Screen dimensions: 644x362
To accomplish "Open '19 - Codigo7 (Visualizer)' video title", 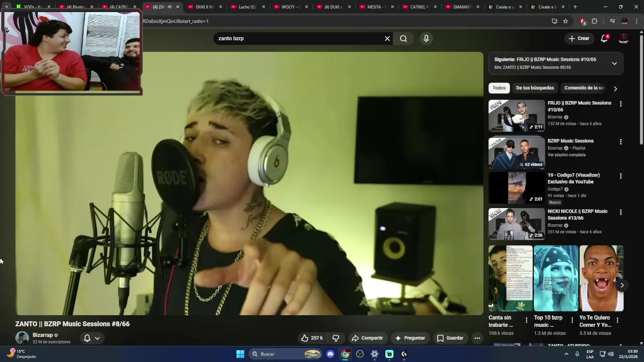I will 574,178.
